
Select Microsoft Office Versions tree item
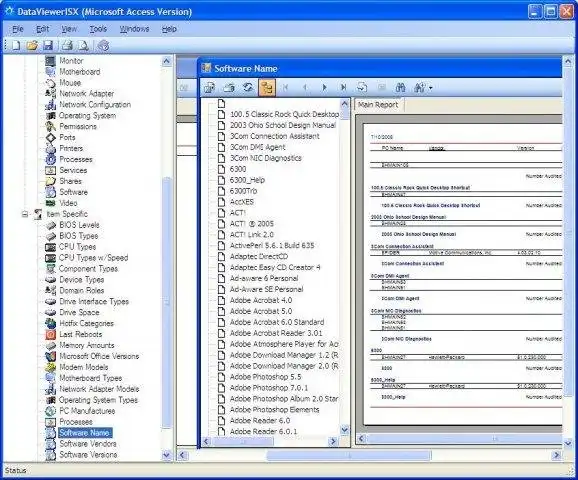tap(99, 356)
